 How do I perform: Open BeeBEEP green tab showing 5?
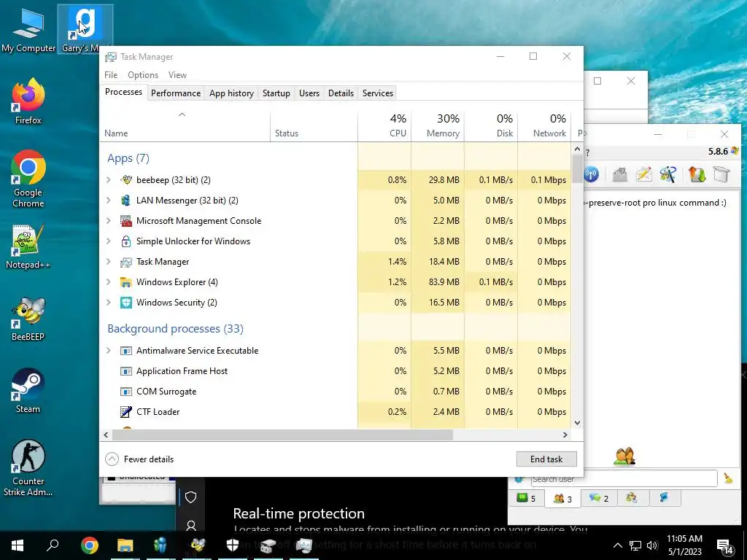[527, 499]
